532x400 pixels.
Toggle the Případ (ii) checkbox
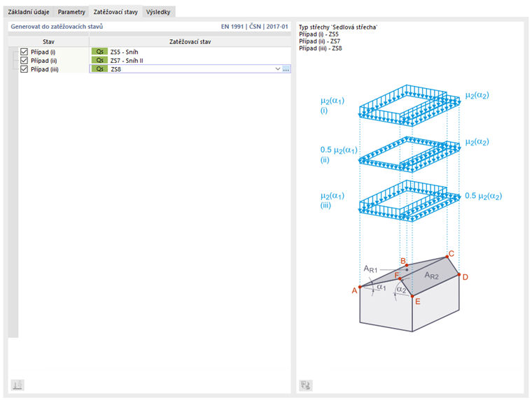tap(24, 60)
